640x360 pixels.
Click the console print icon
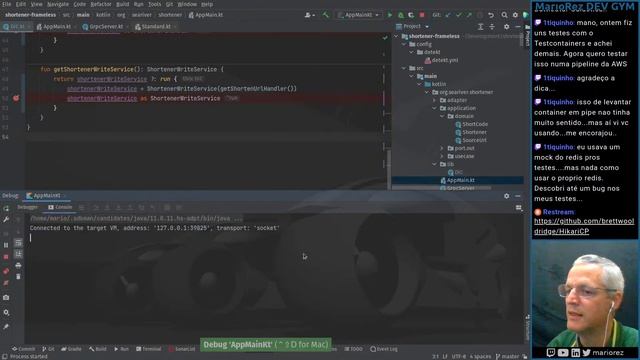(18, 265)
